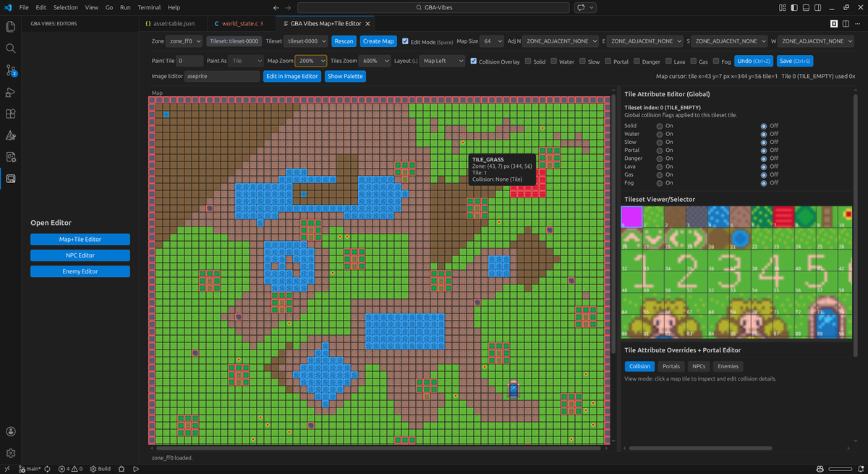This screenshot has height=474, width=868.
Task: Enable the Fog checkbox in toolbar
Action: click(715, 62)
